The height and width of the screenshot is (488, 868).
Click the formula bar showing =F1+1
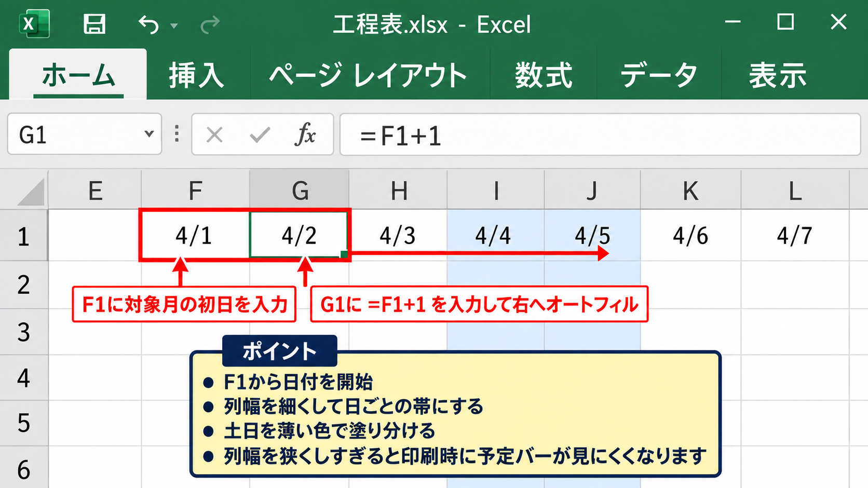pyautogui.click(x=600, y=134)
